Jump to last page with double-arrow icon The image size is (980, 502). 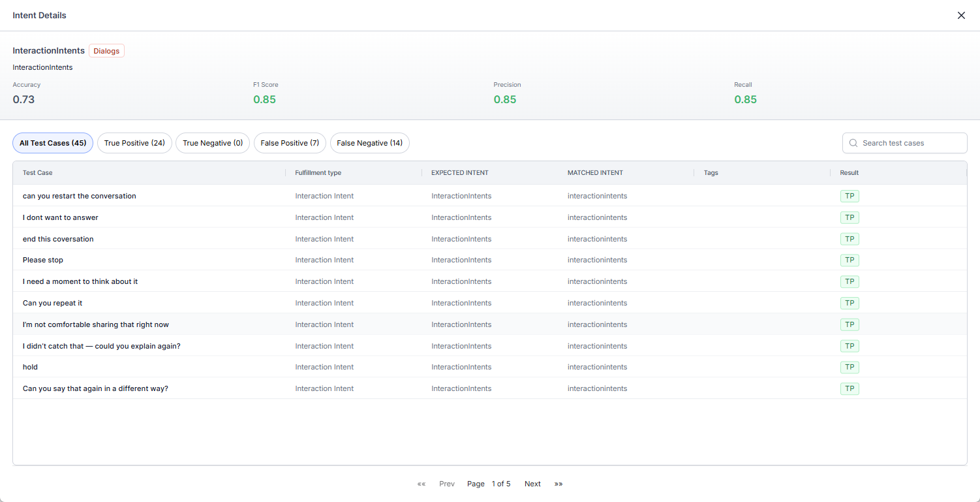pyautogui.click(x=559, y=484)
